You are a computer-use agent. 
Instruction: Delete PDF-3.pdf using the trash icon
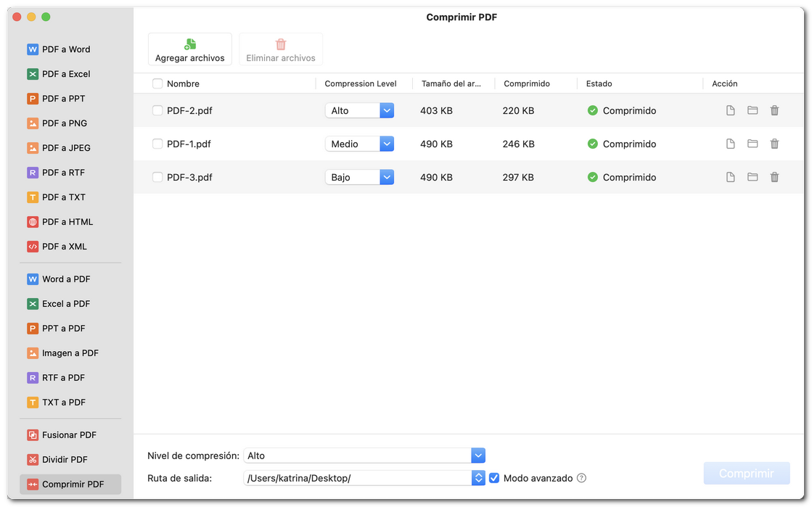click(774, 177)
